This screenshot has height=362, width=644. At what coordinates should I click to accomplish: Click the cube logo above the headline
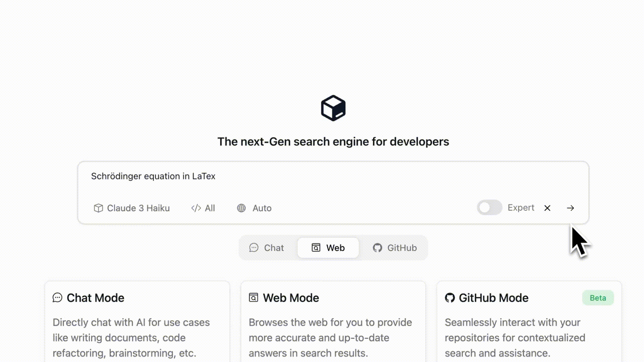tap(333, 108)
